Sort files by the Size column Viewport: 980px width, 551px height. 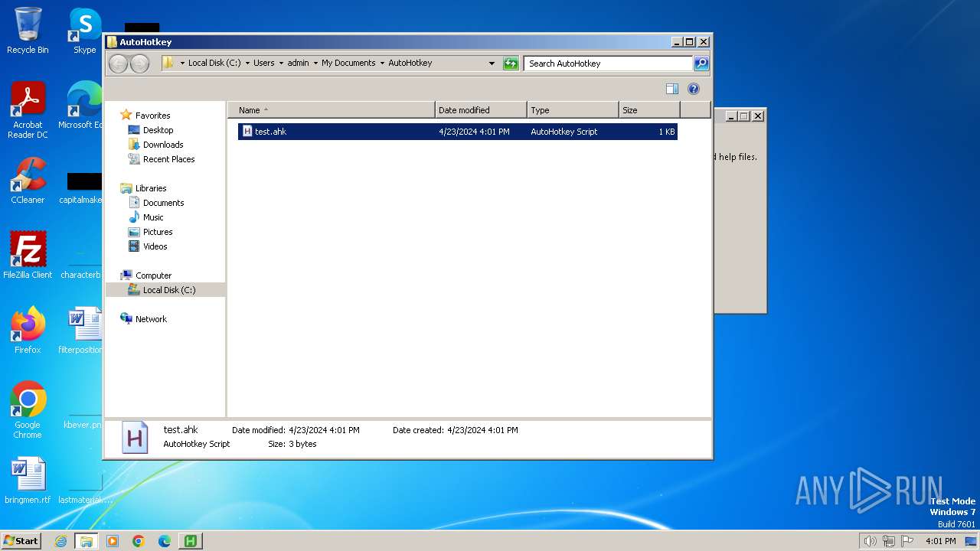coord(649,110)
